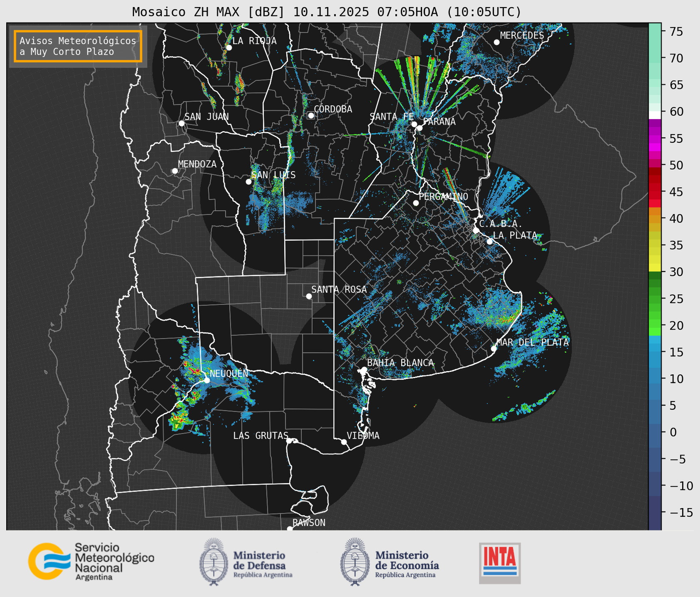
Task: Click the Neuquén city marker
Action: 207,380
